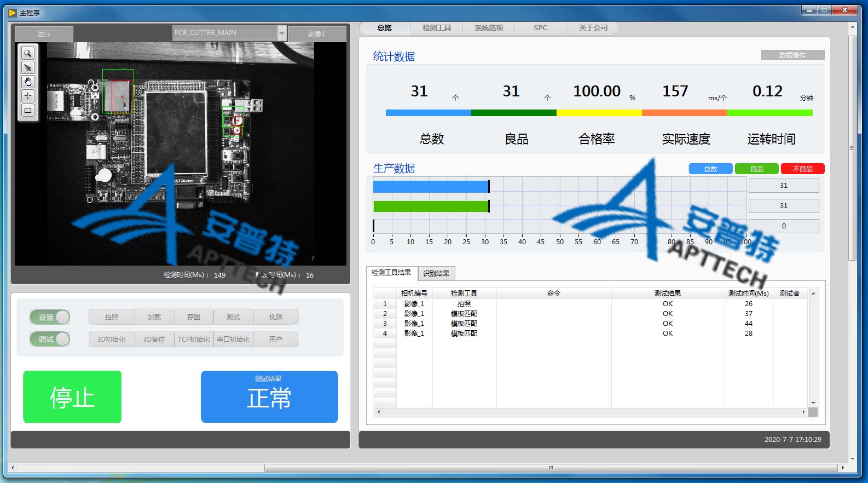This screenshot has height=483, width=868.
Task: Switch to the 总览 tab
Action: (x=385, y=27)
